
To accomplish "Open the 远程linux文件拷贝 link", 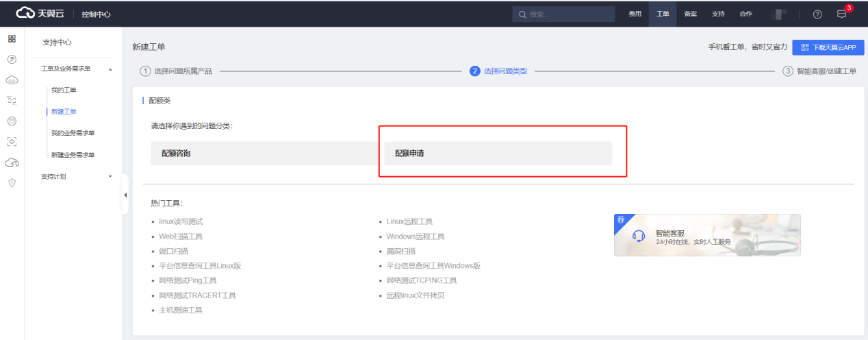I will point(416,295).
